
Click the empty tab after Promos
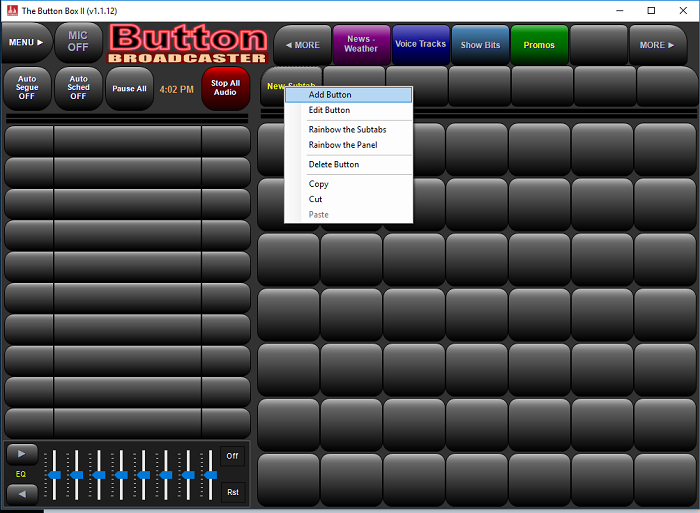599,45
